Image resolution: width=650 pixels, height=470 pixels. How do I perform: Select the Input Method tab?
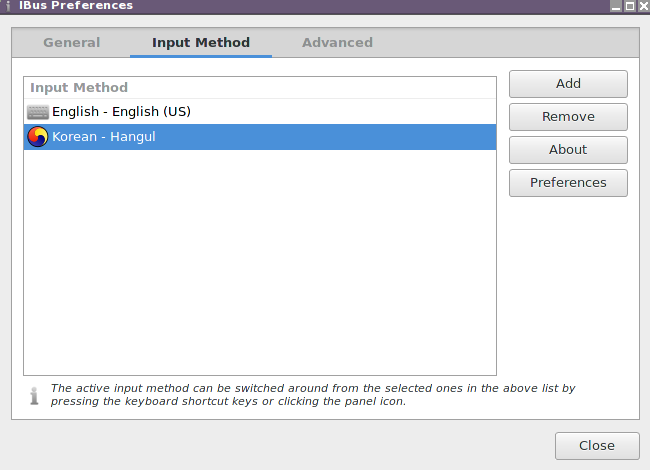201,43
